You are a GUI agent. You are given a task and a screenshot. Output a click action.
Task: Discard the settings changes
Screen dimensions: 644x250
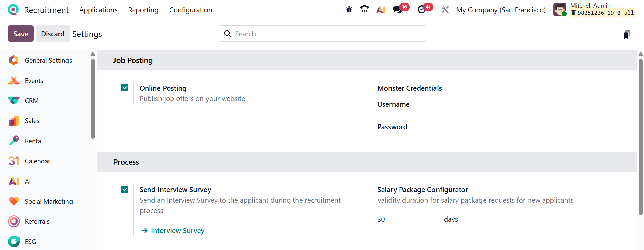click(53, 34)
